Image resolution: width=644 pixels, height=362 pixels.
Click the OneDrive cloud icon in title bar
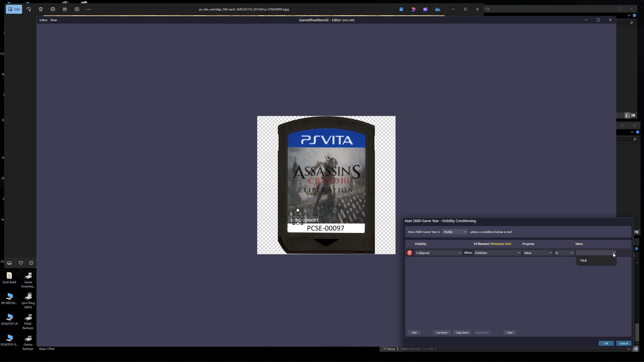coord(438,9)
